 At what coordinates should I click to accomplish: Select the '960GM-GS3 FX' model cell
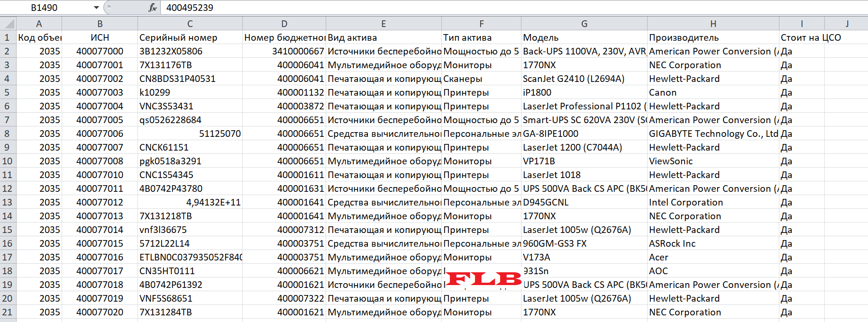(x=584, y=243)
